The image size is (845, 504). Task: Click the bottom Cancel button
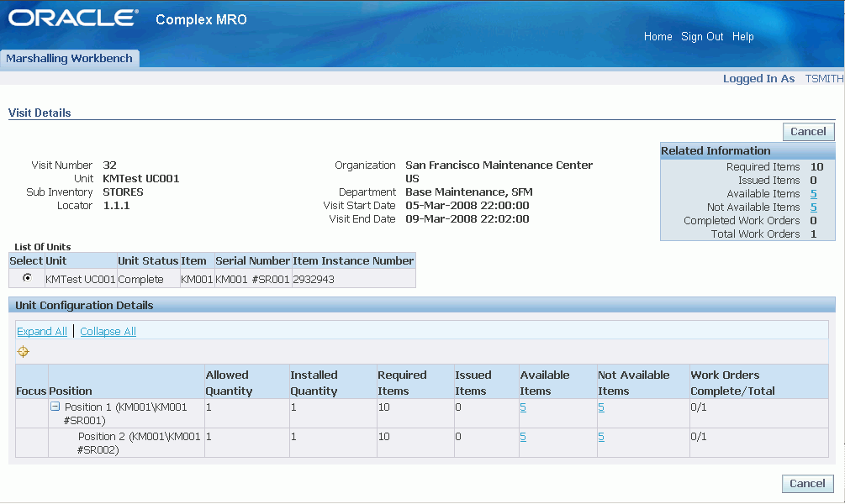point(807,484)
